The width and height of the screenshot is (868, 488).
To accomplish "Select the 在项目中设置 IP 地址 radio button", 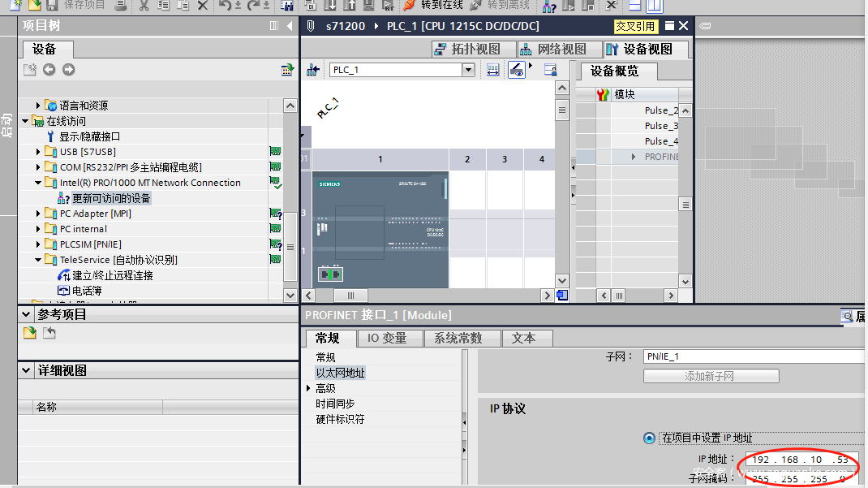I will point(649,438).
